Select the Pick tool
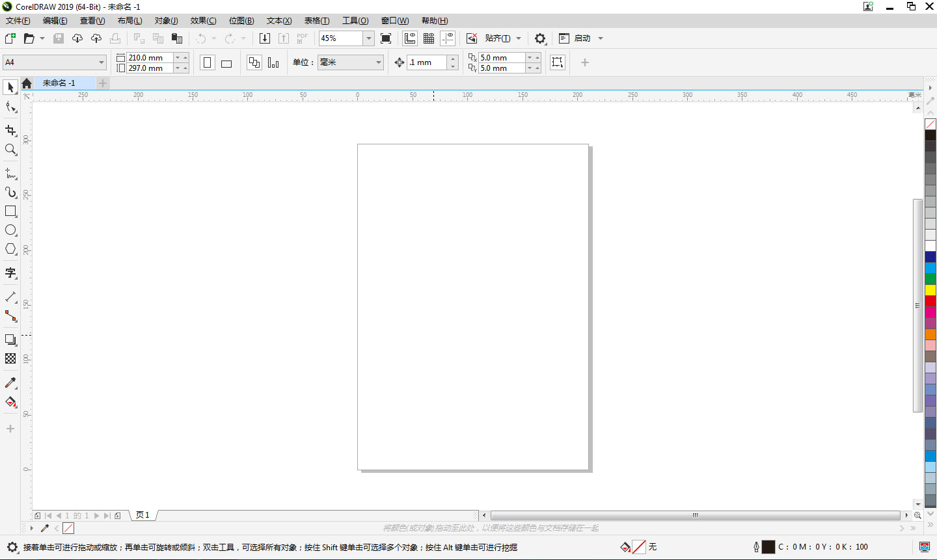 10,87
